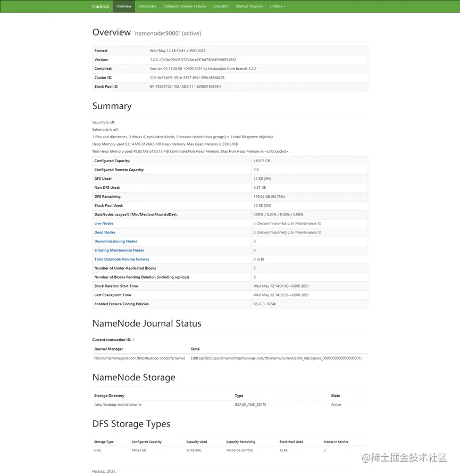This screenshot has width=460, height=476.
Task: Click the Heap Memory used line
Action: (x=165, y=144)
